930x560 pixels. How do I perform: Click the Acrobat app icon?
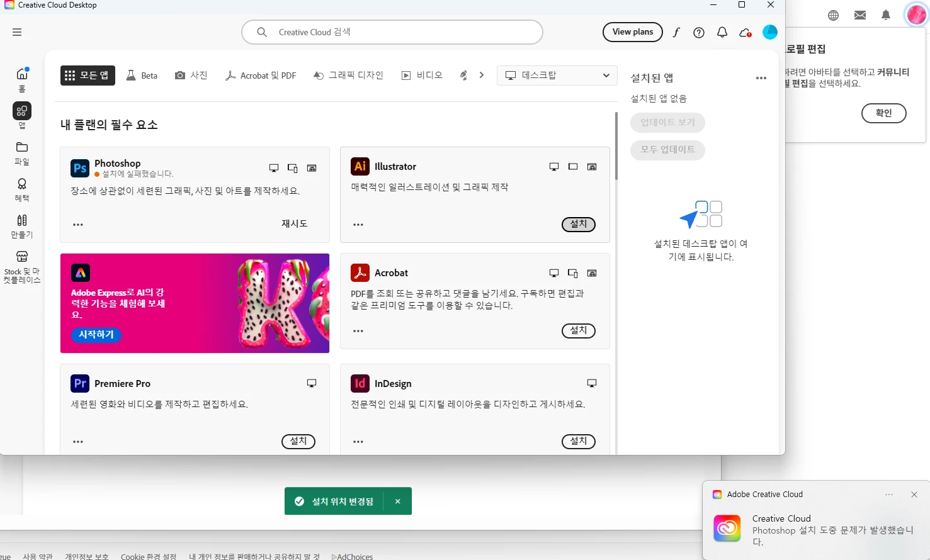point(360,273)
